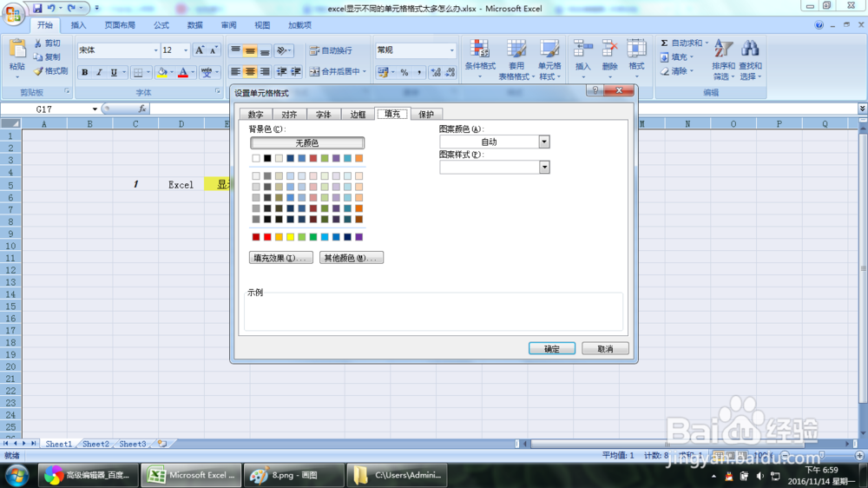Image resolution: width=868 pixels, height=488 pixels.
Task: Click the Save icon in quick access toolbar
Action: 37,9
